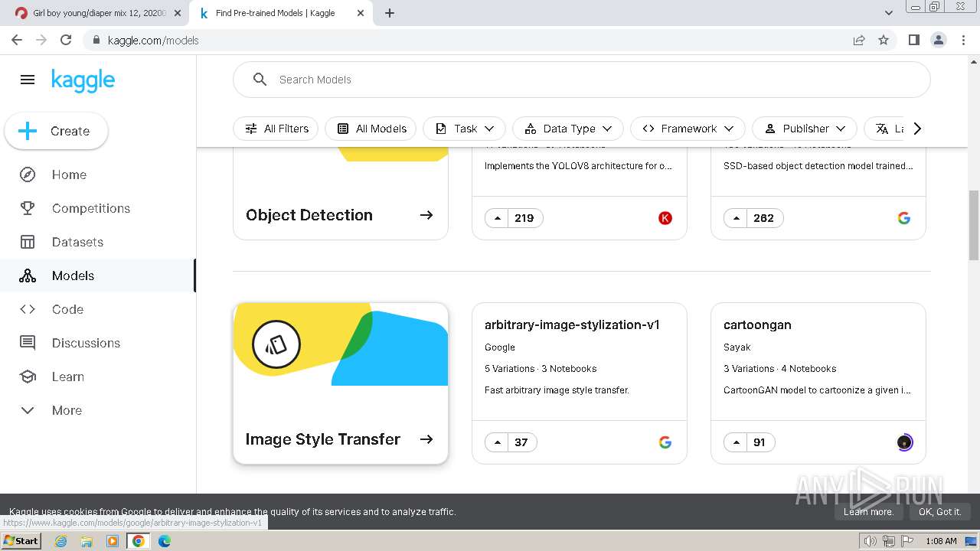The image size is (980, 551).
Task: Click Google logo on SSD card
Action: point(904,218)
